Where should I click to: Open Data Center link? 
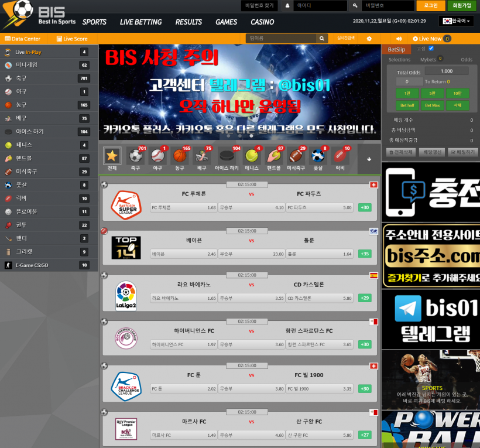[x=23, y=39]
